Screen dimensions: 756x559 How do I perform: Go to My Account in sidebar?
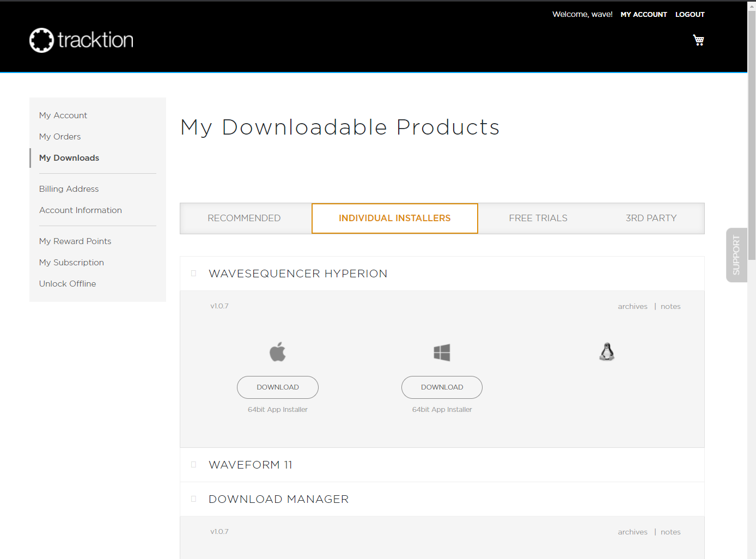(x=63, y=116)
